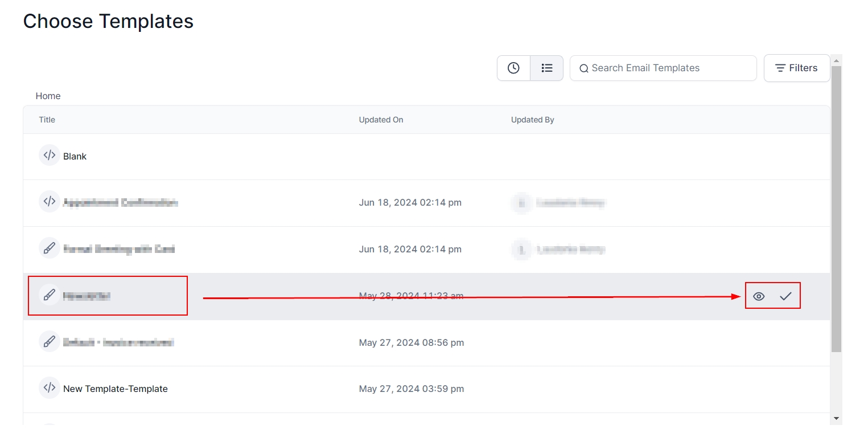
Task: Click the code icon beside Blank
Action: [50, 156]
